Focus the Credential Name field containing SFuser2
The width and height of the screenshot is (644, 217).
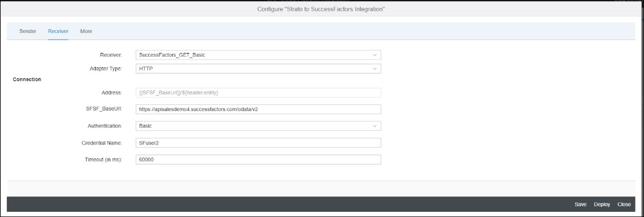(258, 142)
